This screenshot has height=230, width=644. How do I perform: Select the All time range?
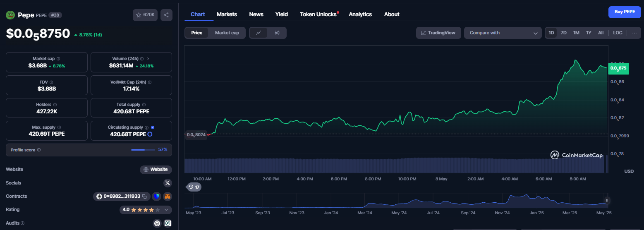click(601, 33)
